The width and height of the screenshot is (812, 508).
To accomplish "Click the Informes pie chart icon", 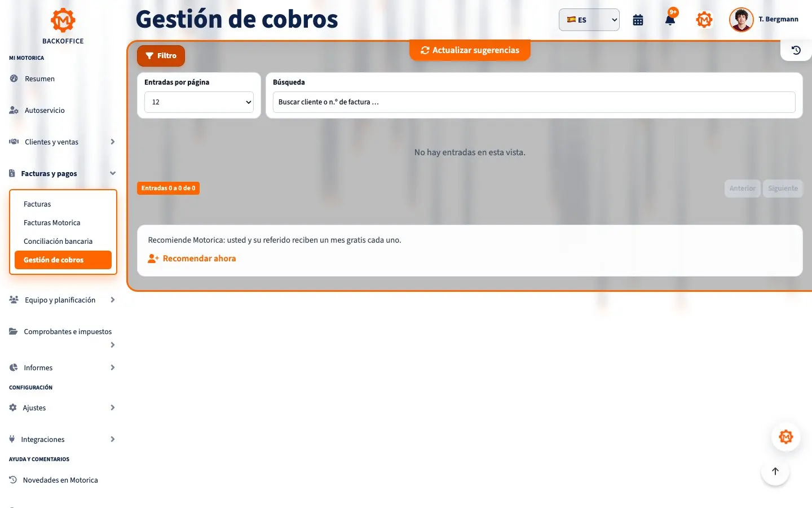I will click(x=14, y=367).
